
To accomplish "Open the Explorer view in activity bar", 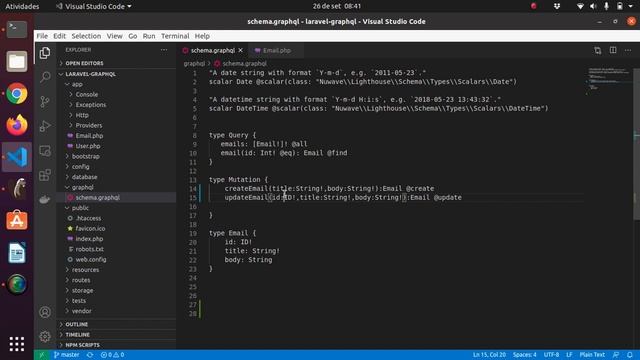I will [x=45, y=53].
